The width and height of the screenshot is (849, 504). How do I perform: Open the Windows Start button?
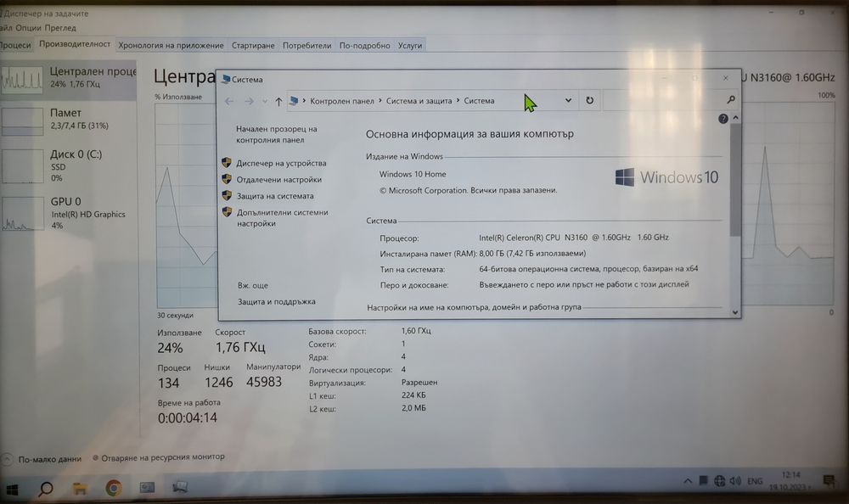(x=11, y=490)
